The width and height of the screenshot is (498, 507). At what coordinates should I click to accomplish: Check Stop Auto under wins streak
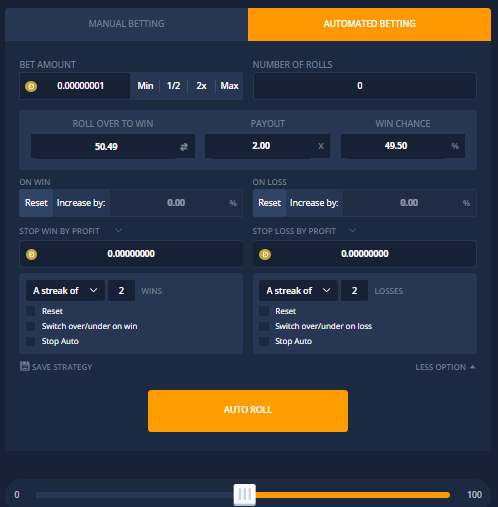[31, 341]
